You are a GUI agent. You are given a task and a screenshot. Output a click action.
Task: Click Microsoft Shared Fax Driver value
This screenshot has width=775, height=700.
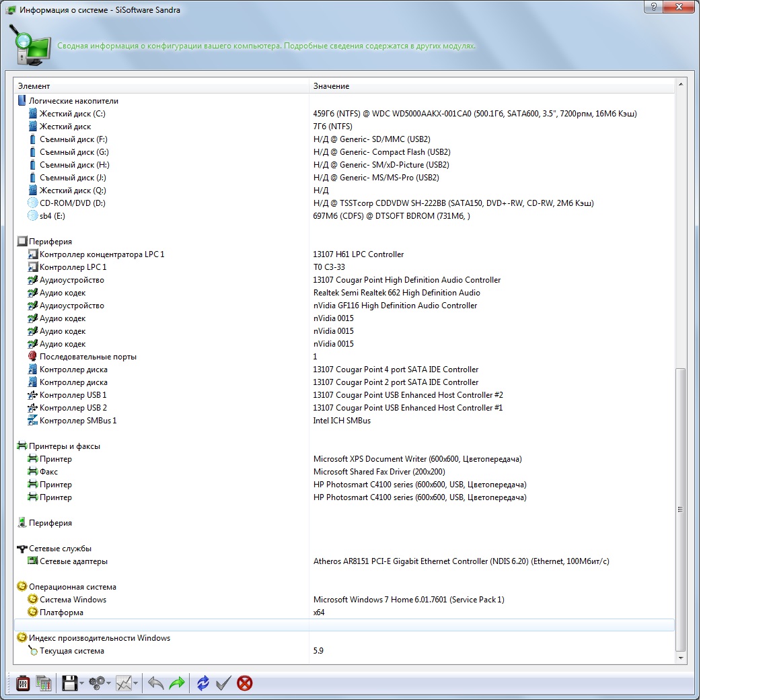click(379, 472)
